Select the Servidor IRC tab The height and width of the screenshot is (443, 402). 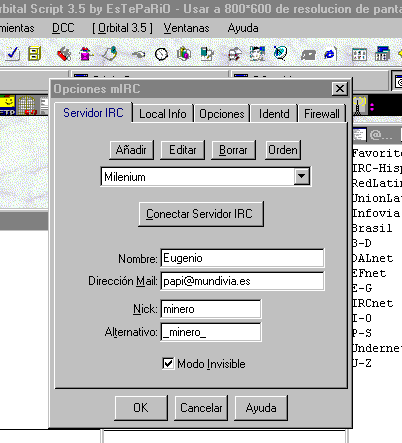[x=93, y=113]
